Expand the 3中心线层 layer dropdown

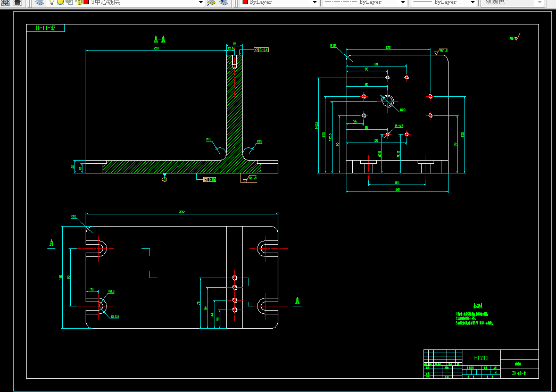click(x=201, y=2)
